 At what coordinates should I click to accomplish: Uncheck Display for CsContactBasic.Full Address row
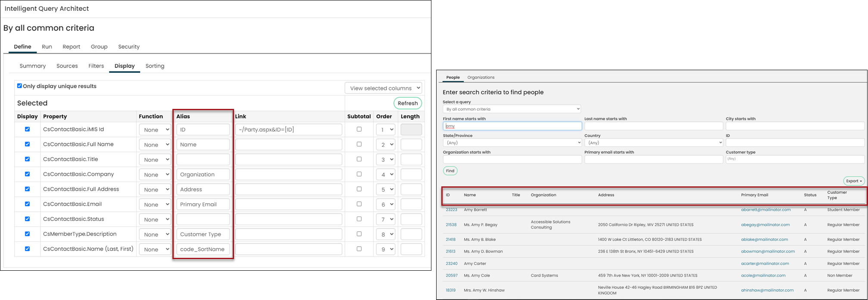(27, 189)
